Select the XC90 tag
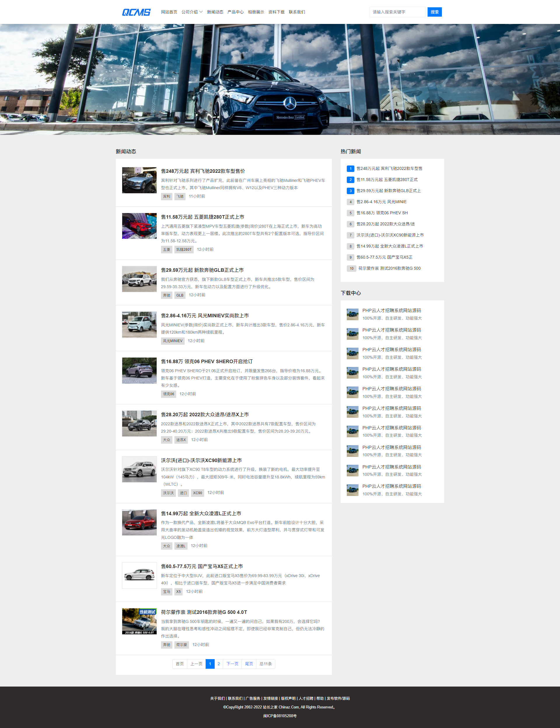 tap(197, 493)
